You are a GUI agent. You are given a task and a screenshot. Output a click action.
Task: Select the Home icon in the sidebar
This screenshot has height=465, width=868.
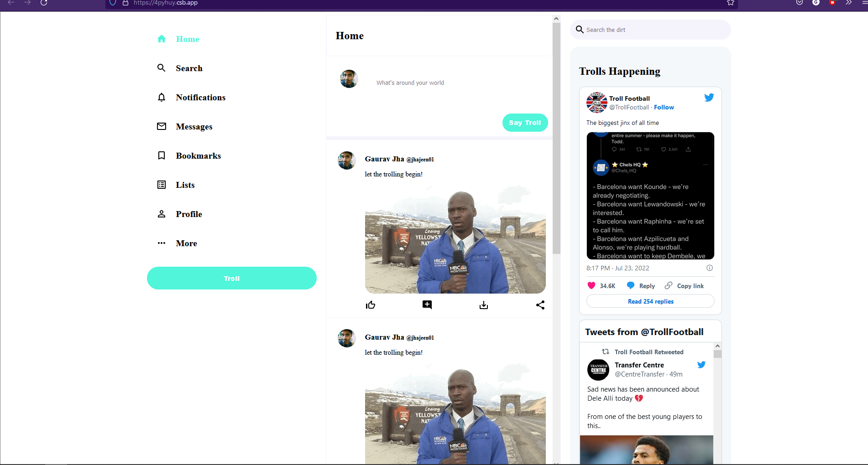162,39
